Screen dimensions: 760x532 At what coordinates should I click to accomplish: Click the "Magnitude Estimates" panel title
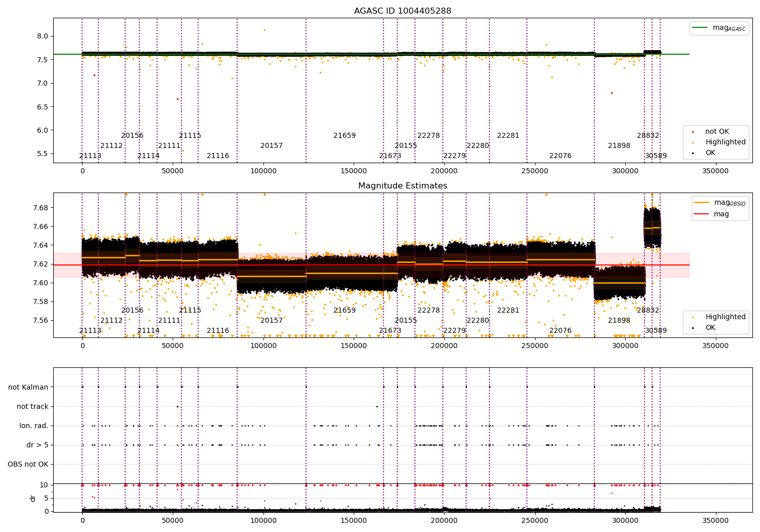(x=402, y=186)
